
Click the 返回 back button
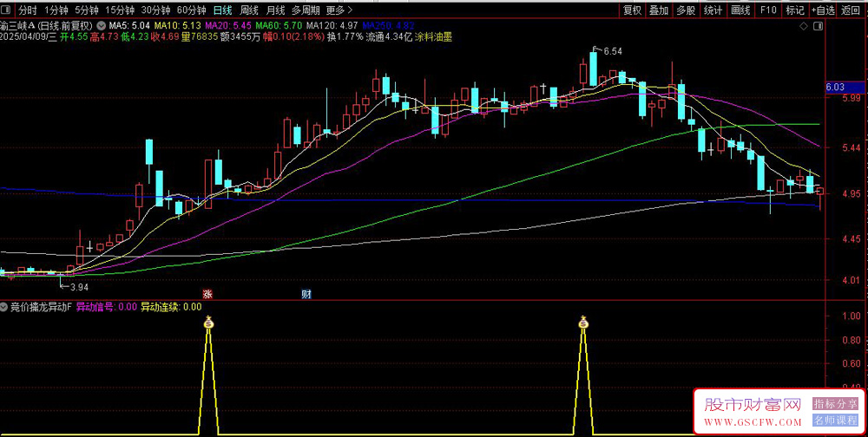[851, 10]
